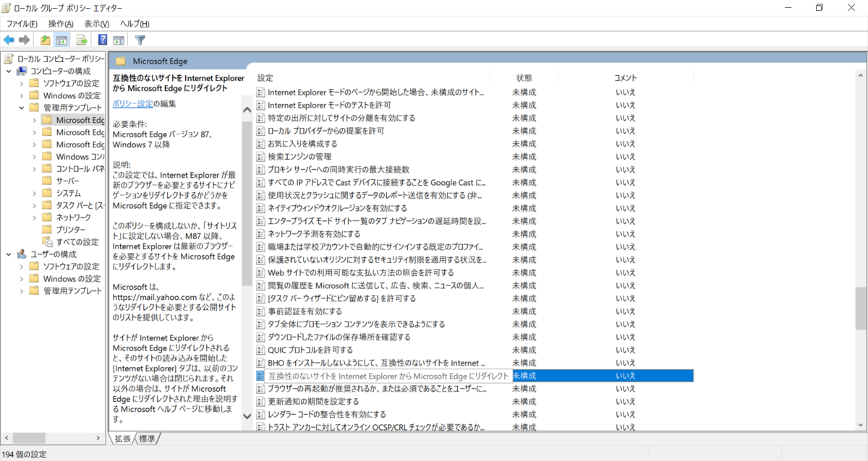868x461 pixels.
Task: Click the '194 個の設定' status bar text
Action: pos(23,454)
